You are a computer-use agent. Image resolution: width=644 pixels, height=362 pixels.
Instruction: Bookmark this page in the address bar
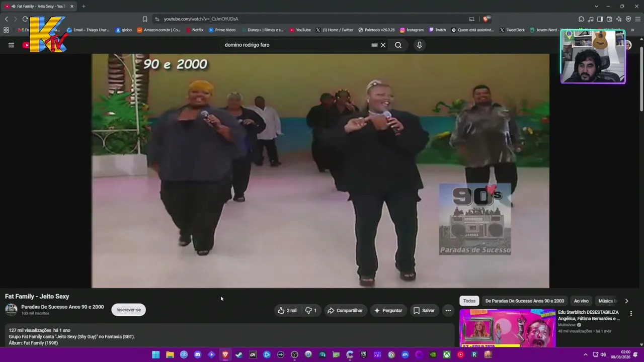[145, 19]
